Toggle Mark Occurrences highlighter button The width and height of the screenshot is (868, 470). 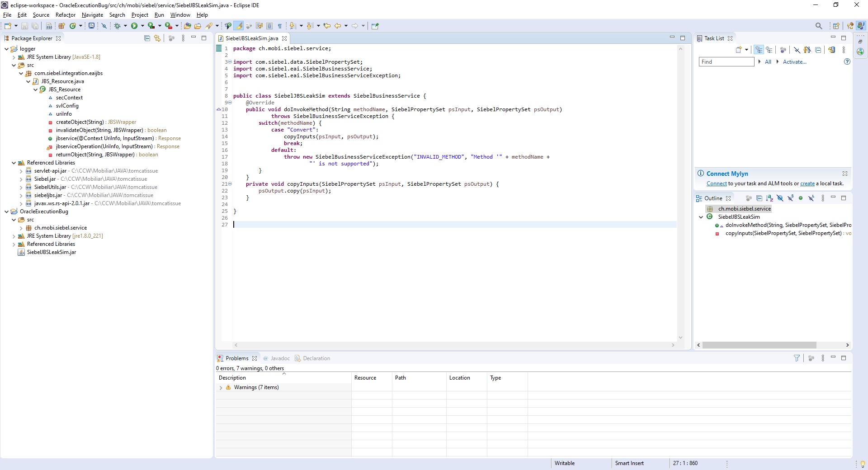point(239,26)
